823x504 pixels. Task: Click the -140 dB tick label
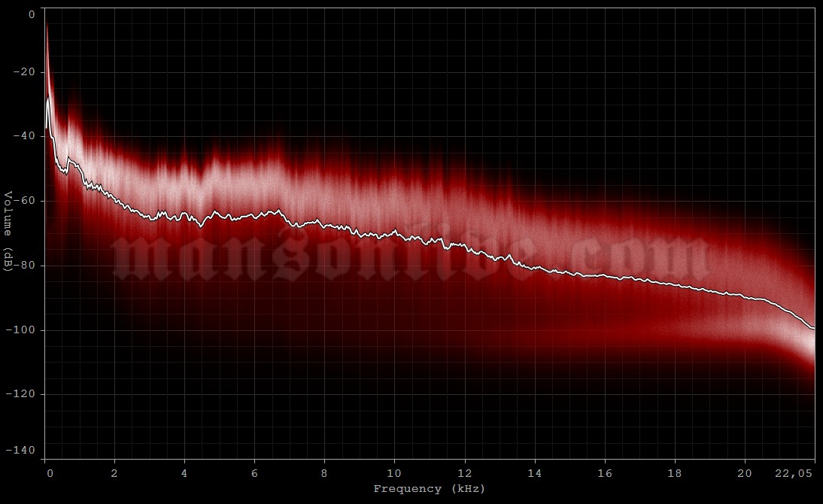(23, 451)
